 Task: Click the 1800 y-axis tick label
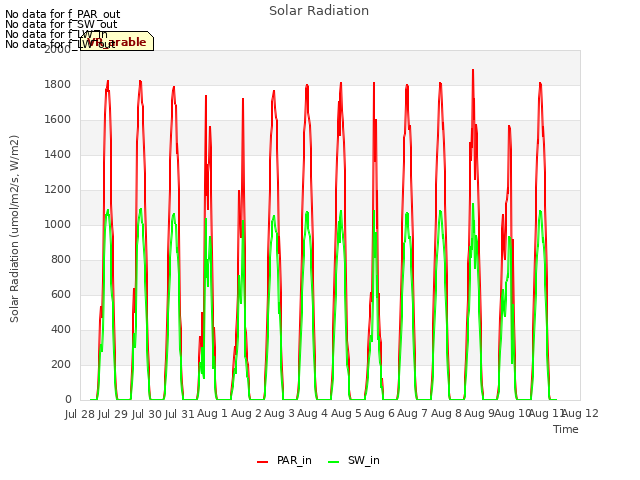click(58, 84)
